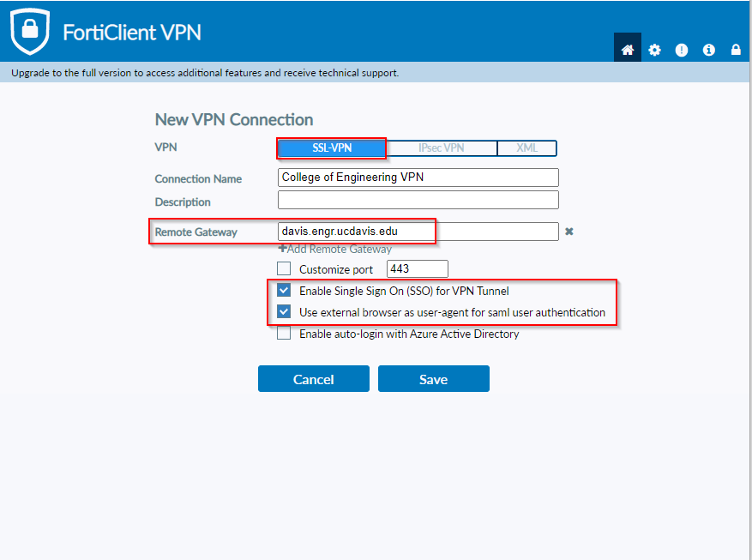Viewport: 752px width, 560px height.
Task: Open the info about icon
Action: pos(709,50)
